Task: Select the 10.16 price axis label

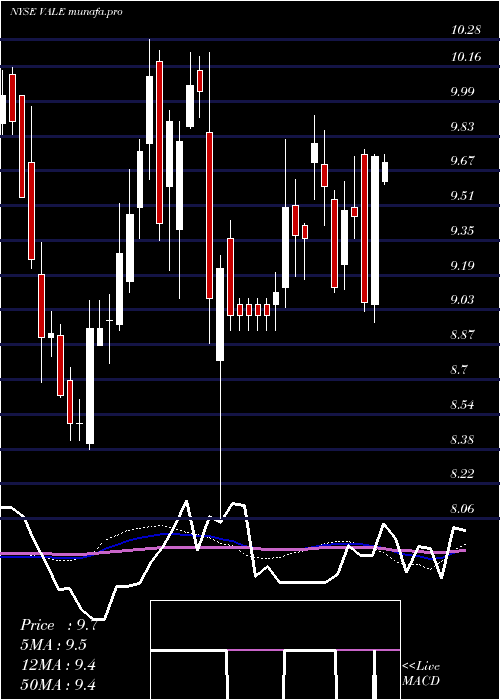Action: click(466, 57)
